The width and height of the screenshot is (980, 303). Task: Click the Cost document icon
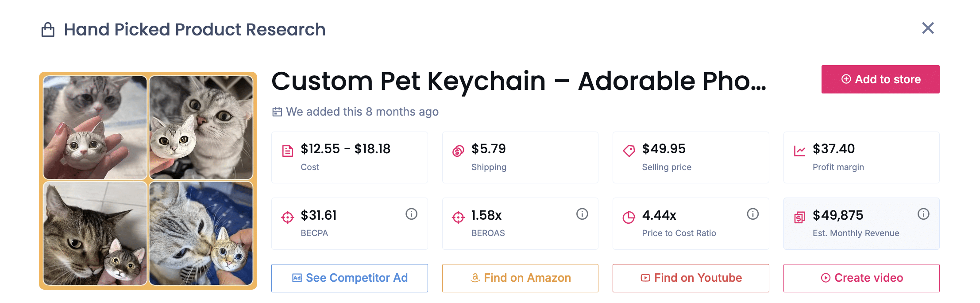(x=288, y=150)
